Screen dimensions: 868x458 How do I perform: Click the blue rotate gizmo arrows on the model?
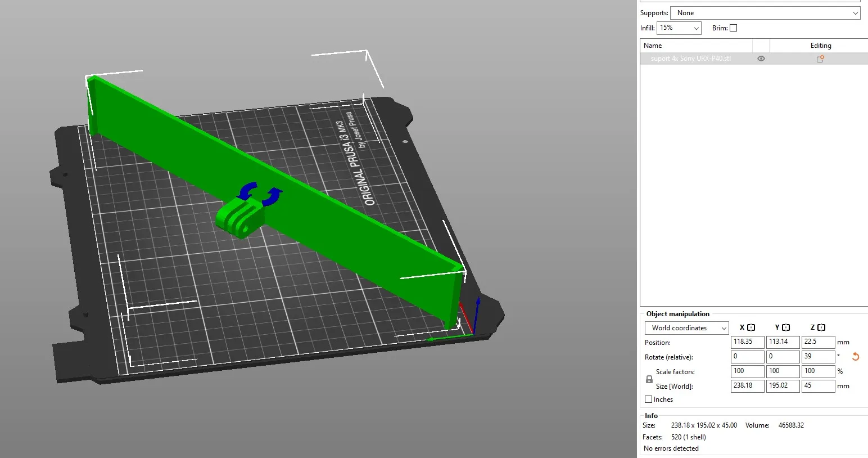(260, 194)
